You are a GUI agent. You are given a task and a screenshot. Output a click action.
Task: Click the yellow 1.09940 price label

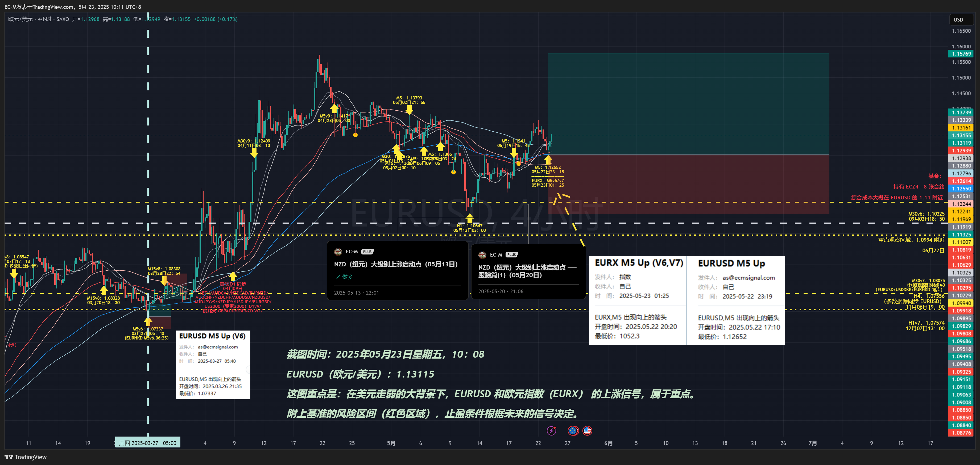point(961,303)
